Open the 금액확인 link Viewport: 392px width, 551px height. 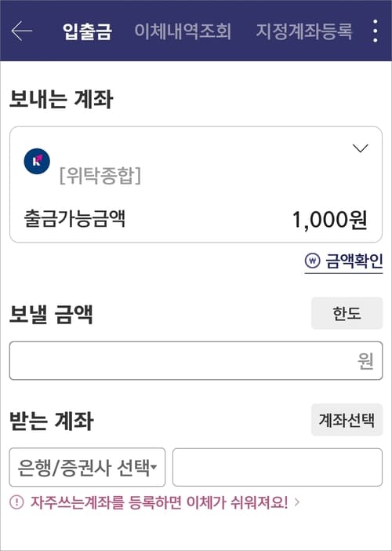[354, 261]
